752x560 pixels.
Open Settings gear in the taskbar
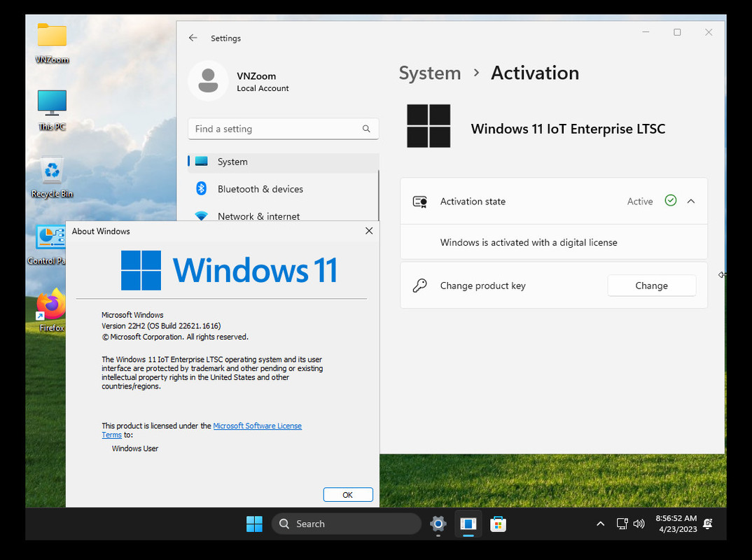pyautogui.click(x=438, y=524)
